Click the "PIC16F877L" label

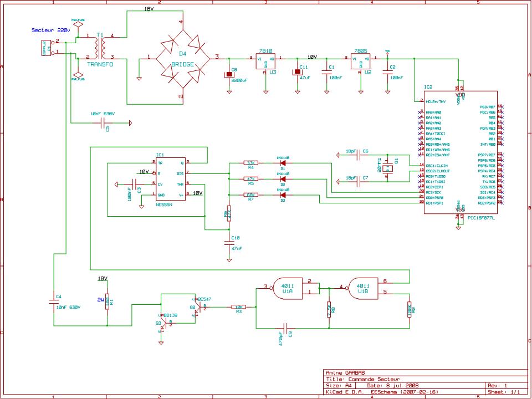(x=481, y=218)
